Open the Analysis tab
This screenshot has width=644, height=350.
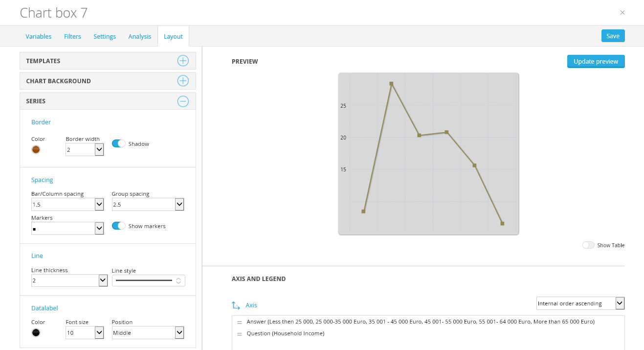(140, 37)
